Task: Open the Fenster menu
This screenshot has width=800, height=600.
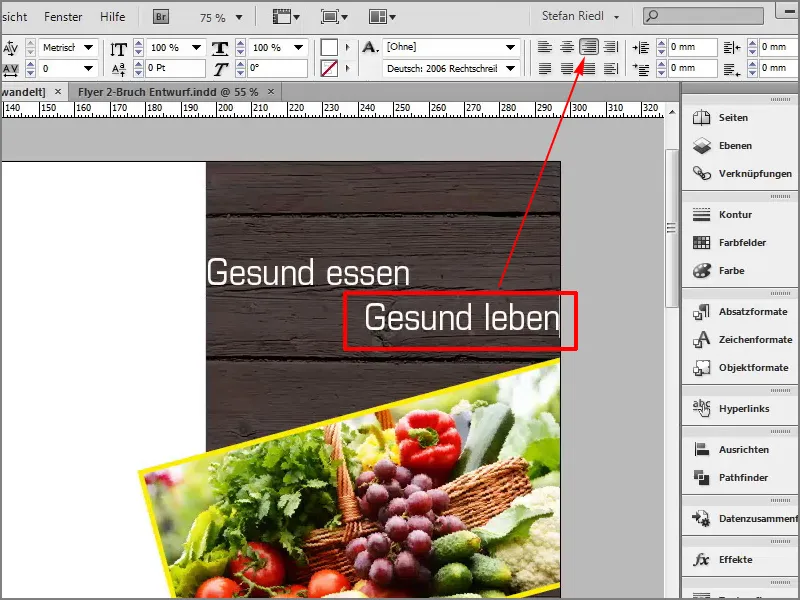Action: click(63, 17)
